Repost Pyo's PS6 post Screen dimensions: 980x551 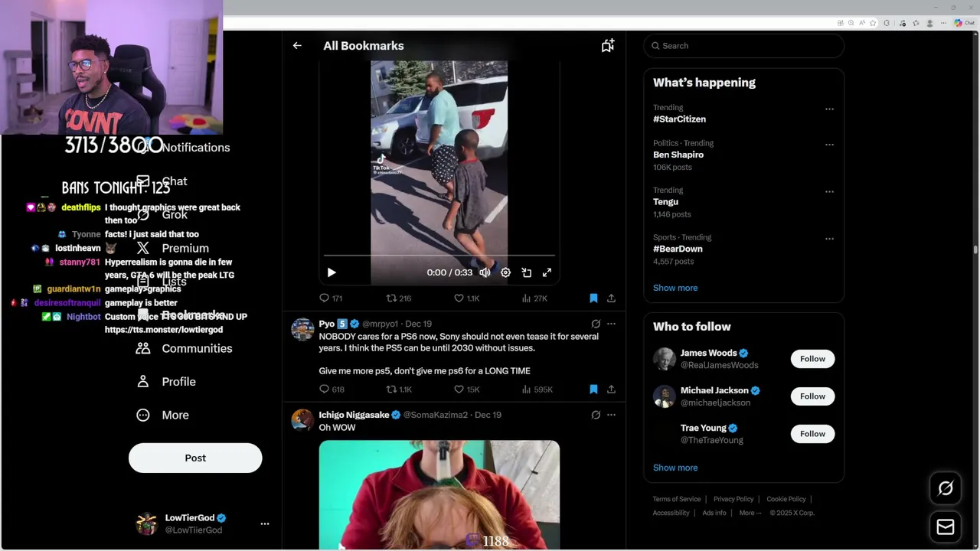point(399,390)
